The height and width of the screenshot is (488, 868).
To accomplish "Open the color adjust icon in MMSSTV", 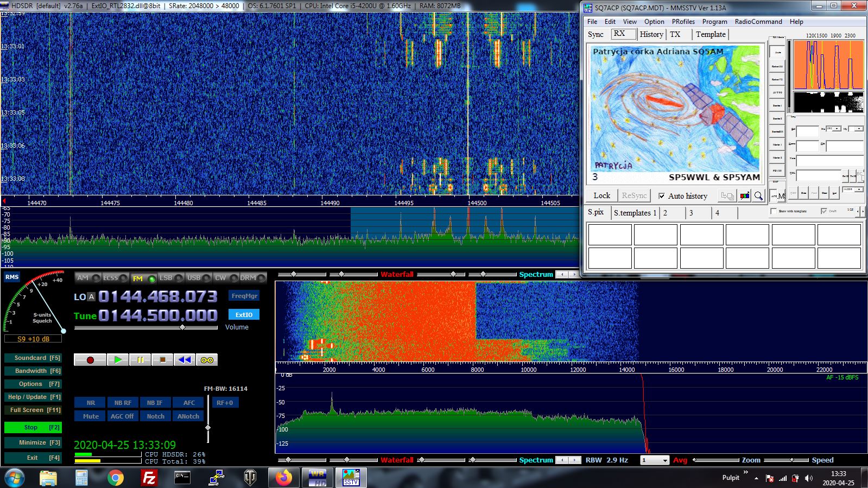I will tap(745, 196).
